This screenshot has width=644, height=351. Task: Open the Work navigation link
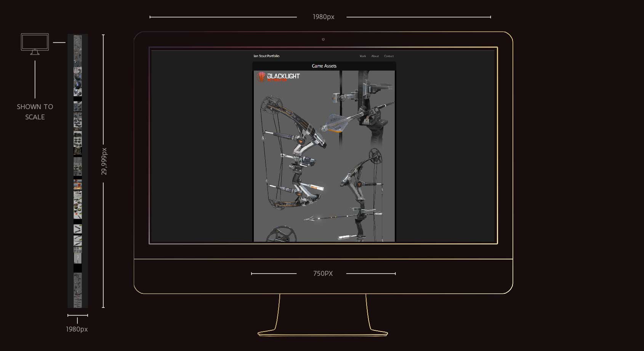362,56
